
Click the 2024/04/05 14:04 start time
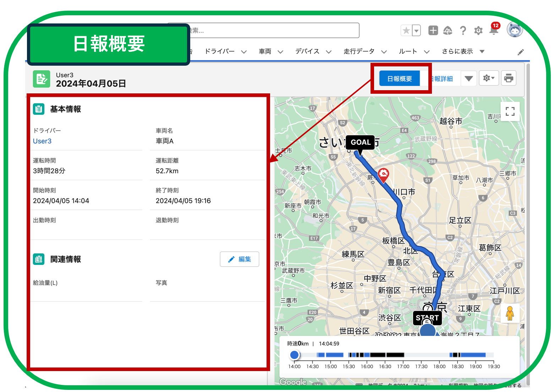[x=61, y=201]
